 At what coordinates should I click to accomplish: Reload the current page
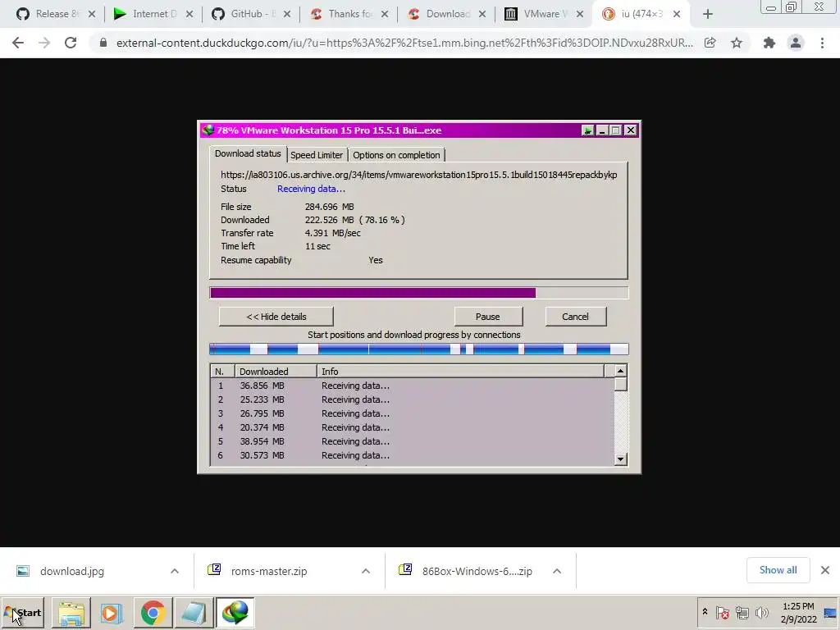pos(71,43)
